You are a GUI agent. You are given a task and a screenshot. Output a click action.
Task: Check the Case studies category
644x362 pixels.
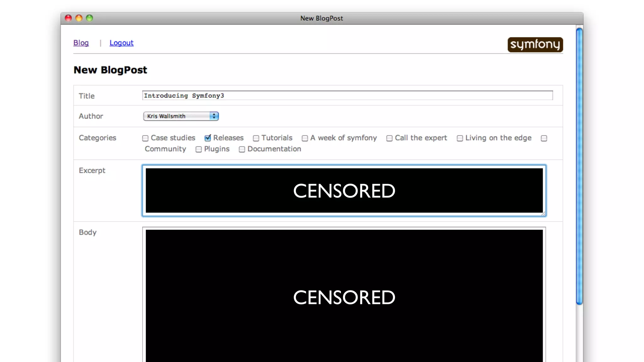click(145, 138)
